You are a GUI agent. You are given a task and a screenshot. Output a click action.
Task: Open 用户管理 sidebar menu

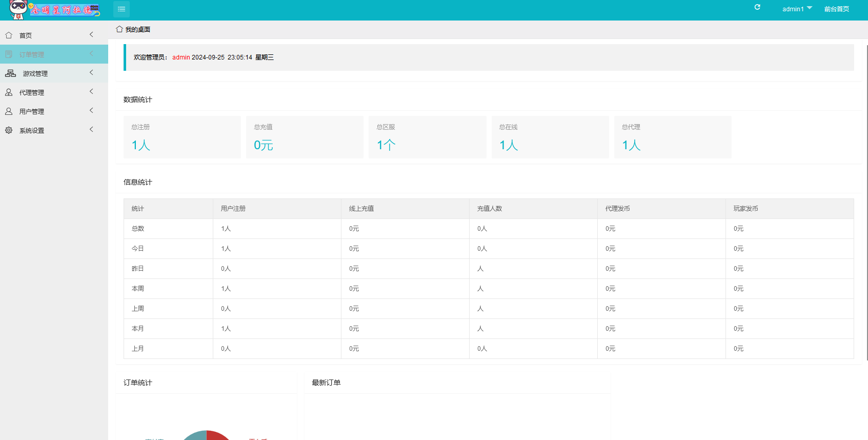pos(54,111)
